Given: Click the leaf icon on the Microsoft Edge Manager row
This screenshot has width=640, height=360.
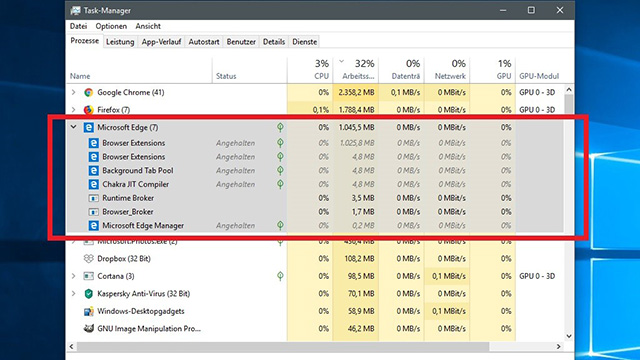Looking at the screenshot, I should coord(280,226).
